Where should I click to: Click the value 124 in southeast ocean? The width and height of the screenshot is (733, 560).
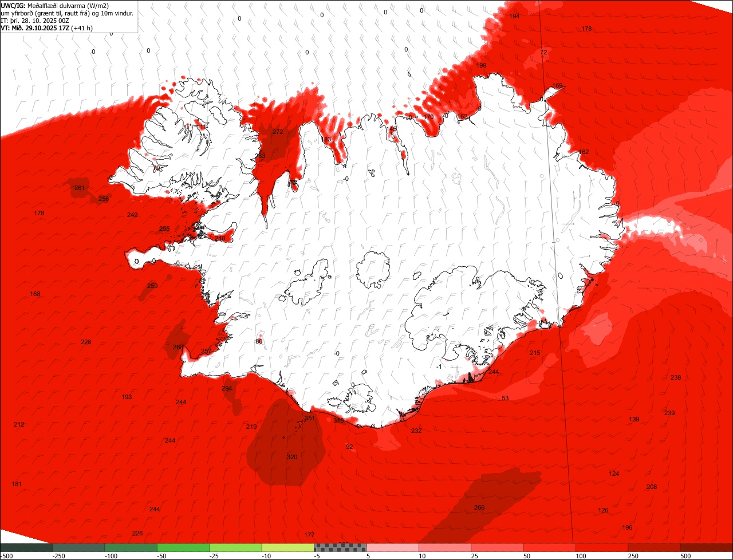click(x=614, y=474)
